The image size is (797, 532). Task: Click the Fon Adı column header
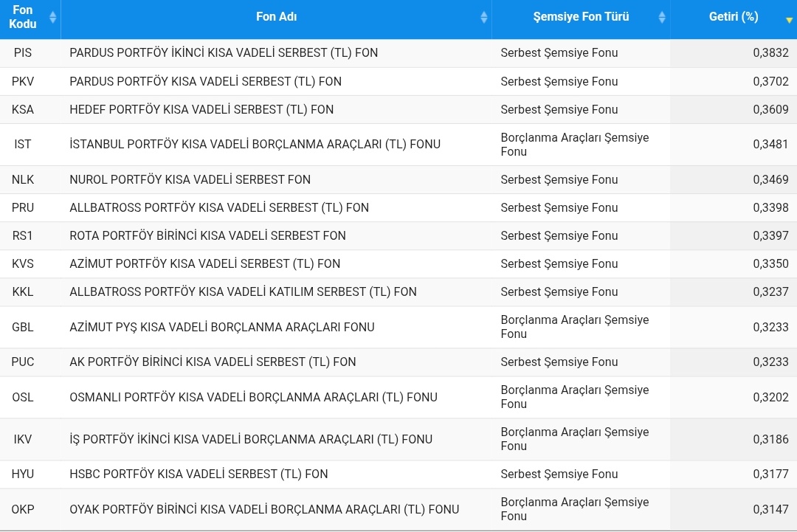tap(277, 19)
